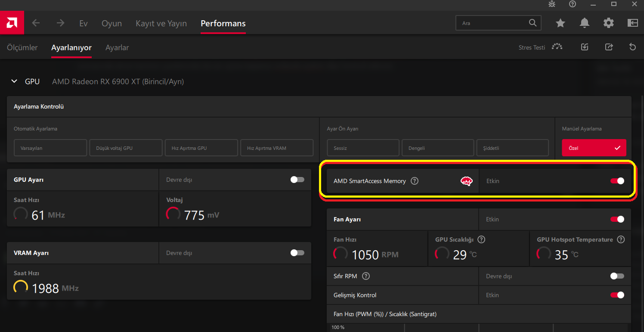Click the Fan Hızı PWM graph area

479,328
